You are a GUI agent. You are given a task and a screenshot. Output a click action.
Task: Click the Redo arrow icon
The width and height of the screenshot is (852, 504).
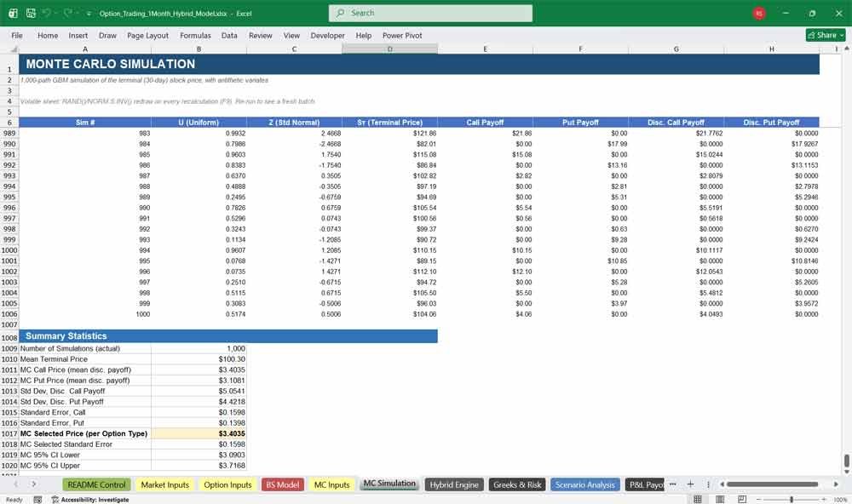[x=67, y=13]
